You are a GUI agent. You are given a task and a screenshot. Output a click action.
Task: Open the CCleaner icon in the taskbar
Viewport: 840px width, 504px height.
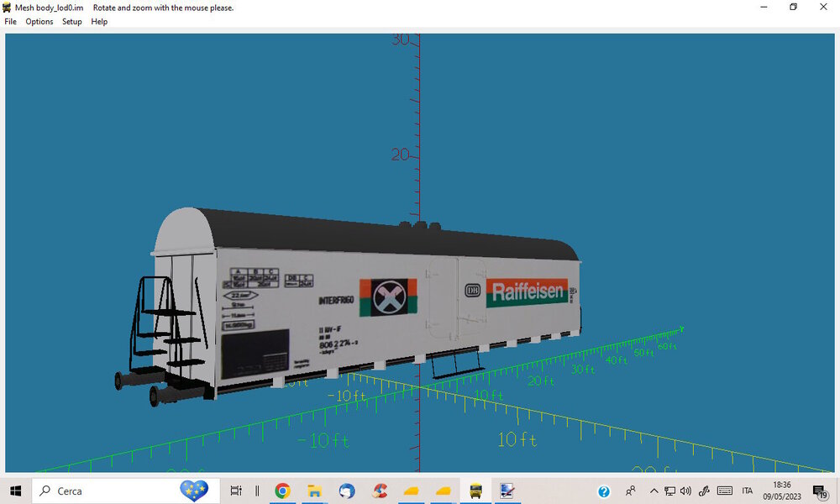tap(380, 491)
